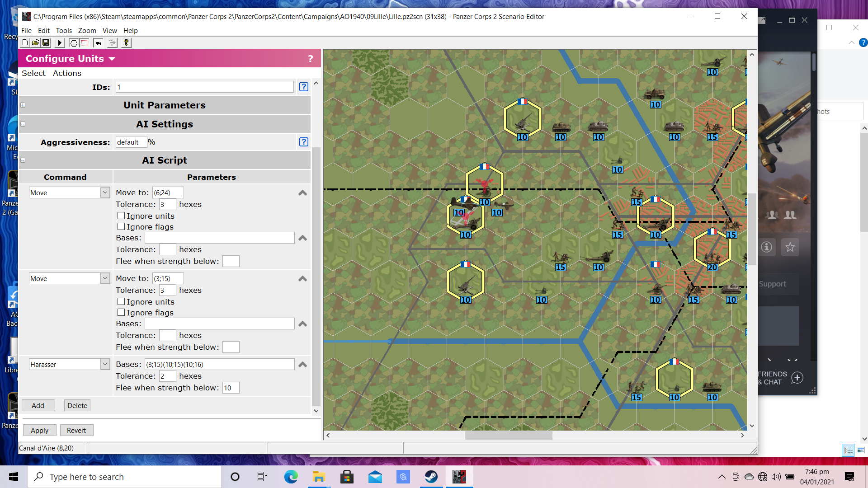Click the up arrow beside first Move Bases field
This screenshot has height=488, width=868.
point(303,238)
